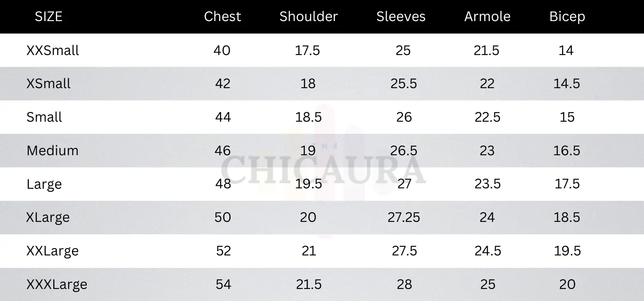This screenshot has width=644, height=301.
Task: Select the Chest column header
Action: coord(222,17)
